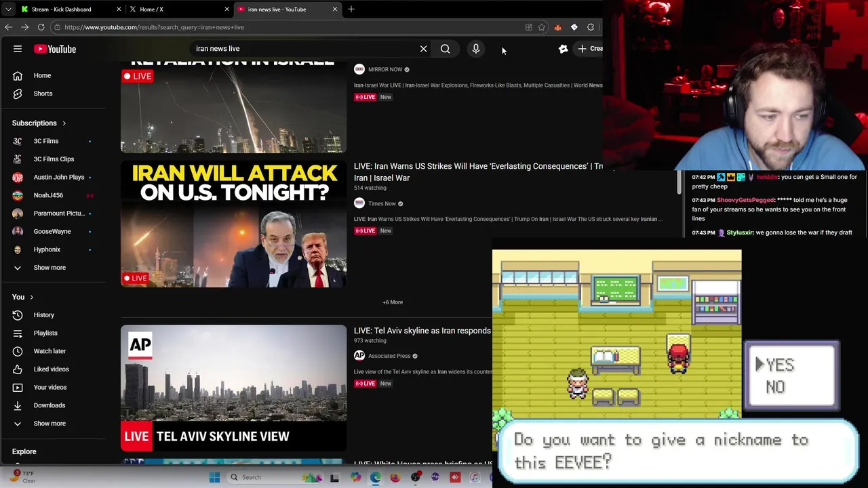Clear the search query with X
This screenshot has width=868, height=488.
click(x=423, y=49)
